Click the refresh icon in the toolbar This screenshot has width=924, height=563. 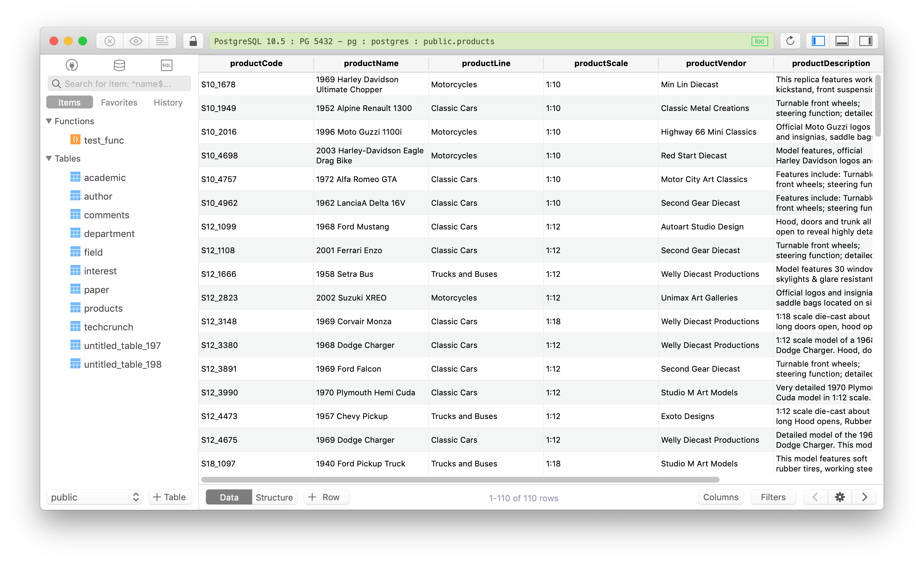tap(790, 41)
